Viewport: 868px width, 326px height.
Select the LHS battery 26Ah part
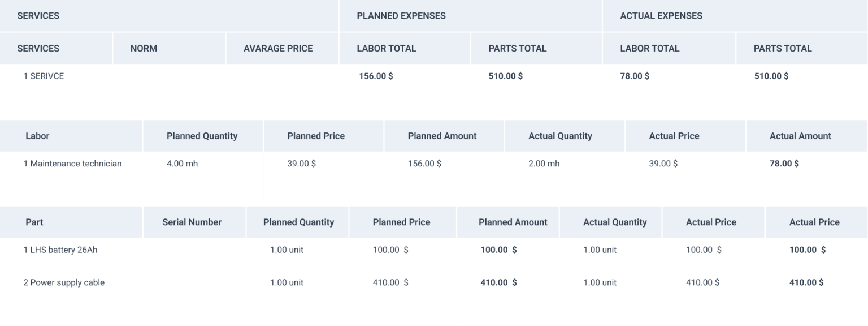pyautogui.click(x=60, y=250)
